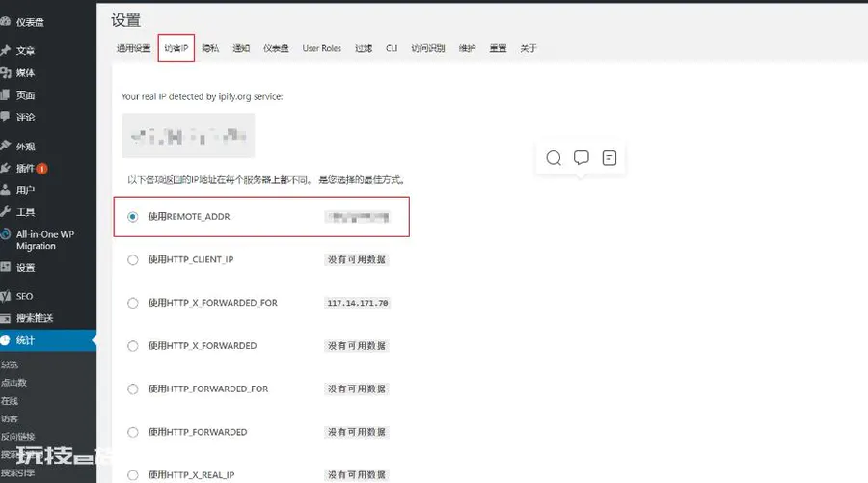Viewport: 868px width, 483px height.
Task: Click the 搜索推送 icon in sidebar
Action: click(x=6, y=318)
